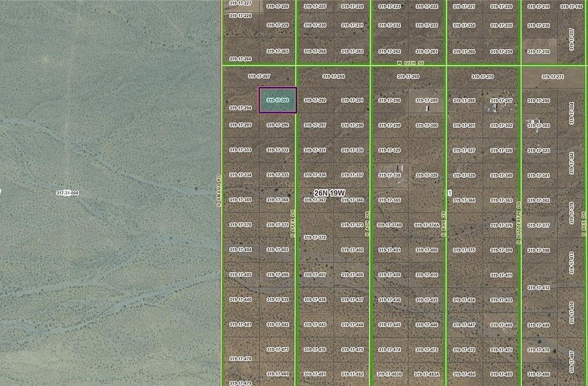
Task: Click the N AMAYA RD street label
Action: tap(219, 191)
